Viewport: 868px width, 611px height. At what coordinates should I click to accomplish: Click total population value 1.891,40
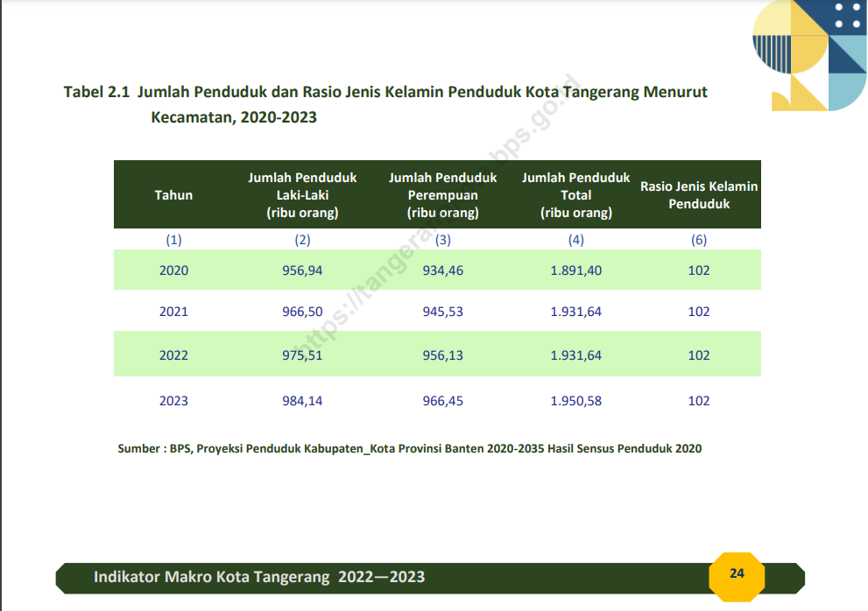tap(575, 270)
